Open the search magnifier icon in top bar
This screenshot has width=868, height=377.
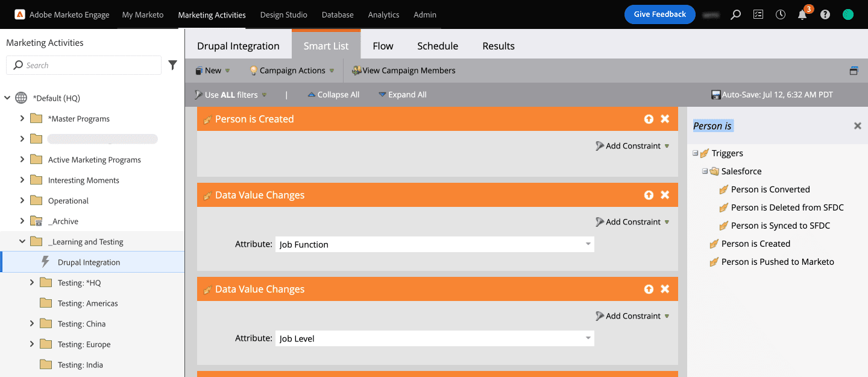736,14
